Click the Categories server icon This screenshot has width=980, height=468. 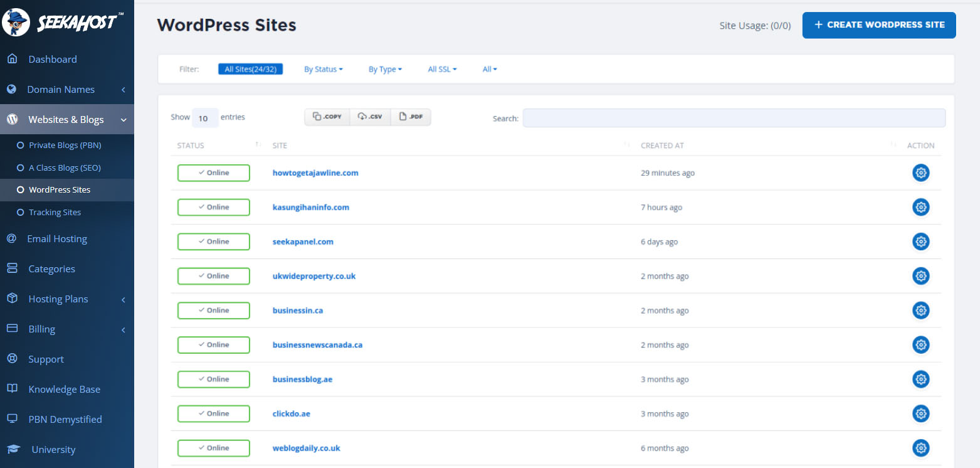click(x=12, y=269)
